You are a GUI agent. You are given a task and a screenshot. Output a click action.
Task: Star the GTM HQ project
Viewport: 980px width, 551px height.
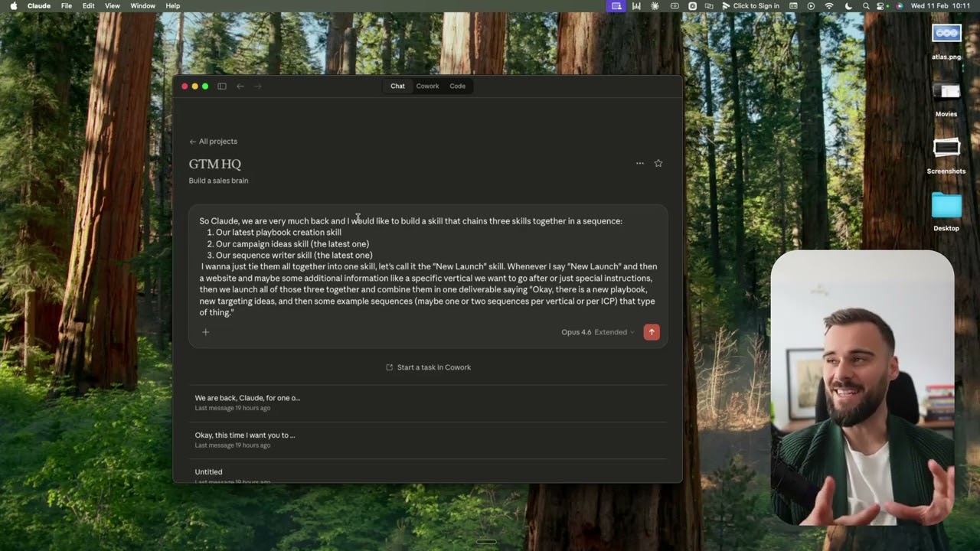coord(658,163)
